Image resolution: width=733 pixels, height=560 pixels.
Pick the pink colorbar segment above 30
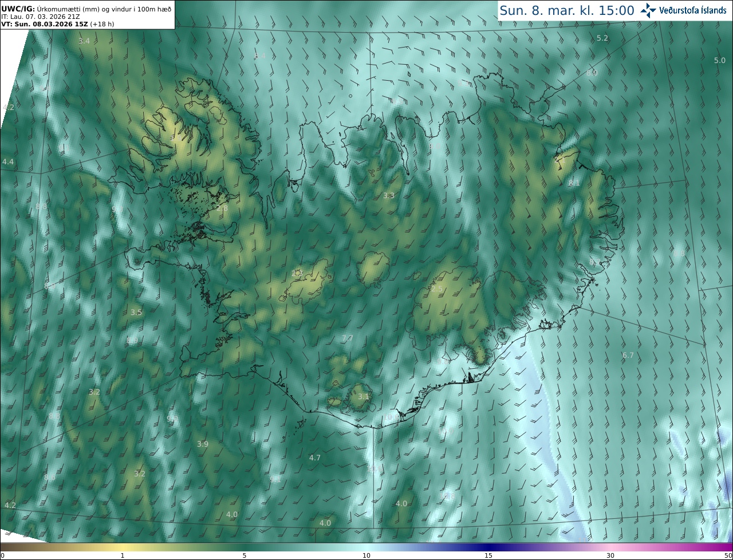(610, 547)
